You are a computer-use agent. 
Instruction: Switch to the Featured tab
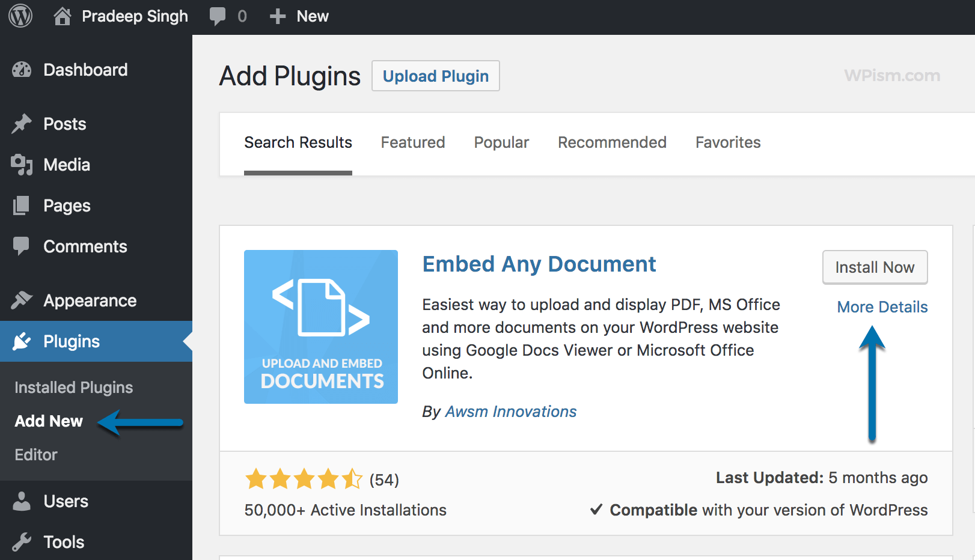click(412, 142)
